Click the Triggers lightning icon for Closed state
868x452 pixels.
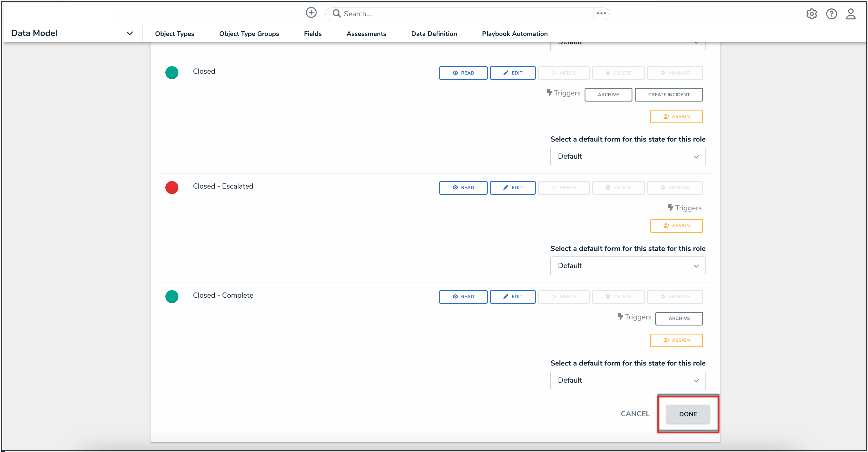(549, 93)
